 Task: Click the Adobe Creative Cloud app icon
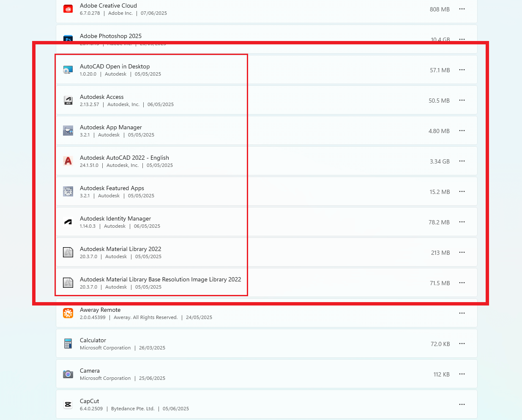point(68,9)
